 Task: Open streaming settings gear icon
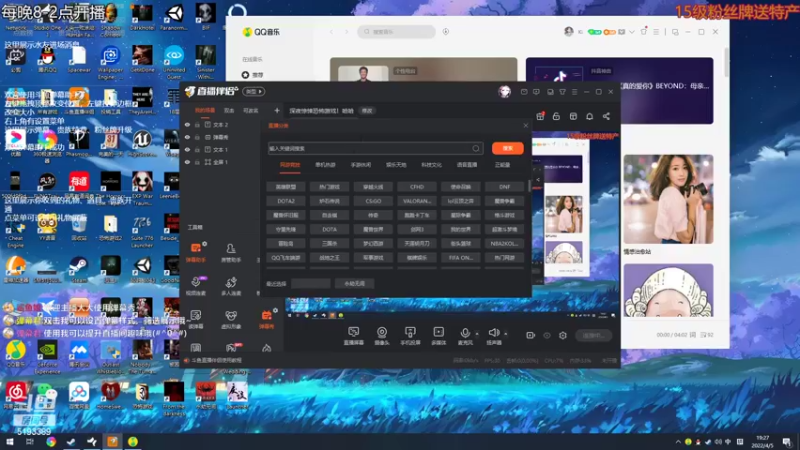[x=563, y=335]
